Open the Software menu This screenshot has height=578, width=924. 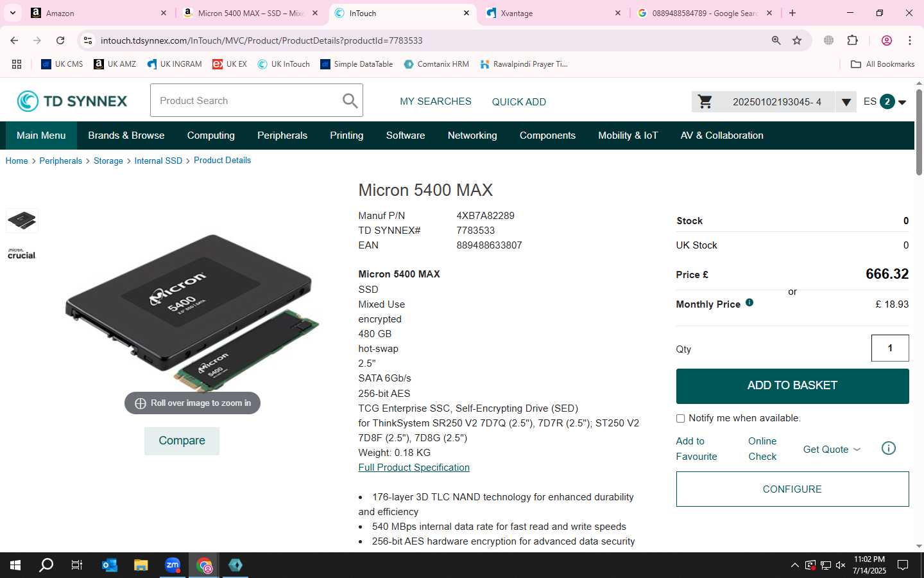tap(406, 136)
